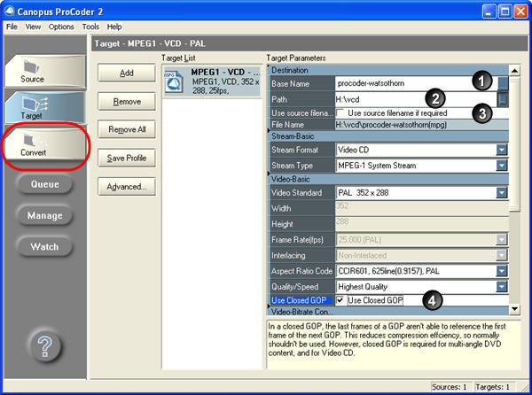Open the Tools menu
Screen dimensions: 532x395
90,27
